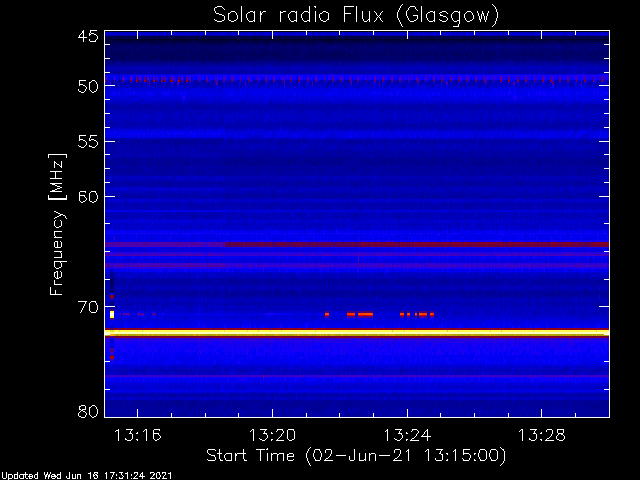Click the yellow-white burst at the plot's left edge
The width and height of the screenshot is (640, 480).
click(112, 315)
